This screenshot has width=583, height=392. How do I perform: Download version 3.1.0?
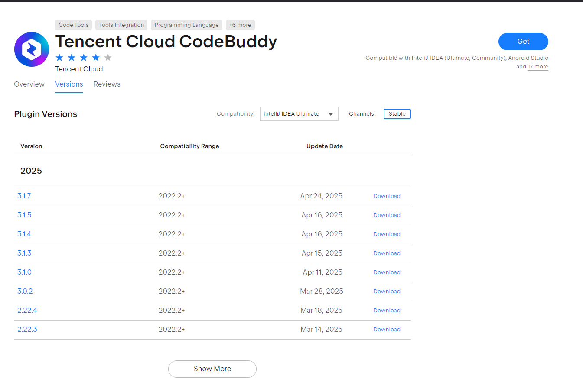point(387,272)
